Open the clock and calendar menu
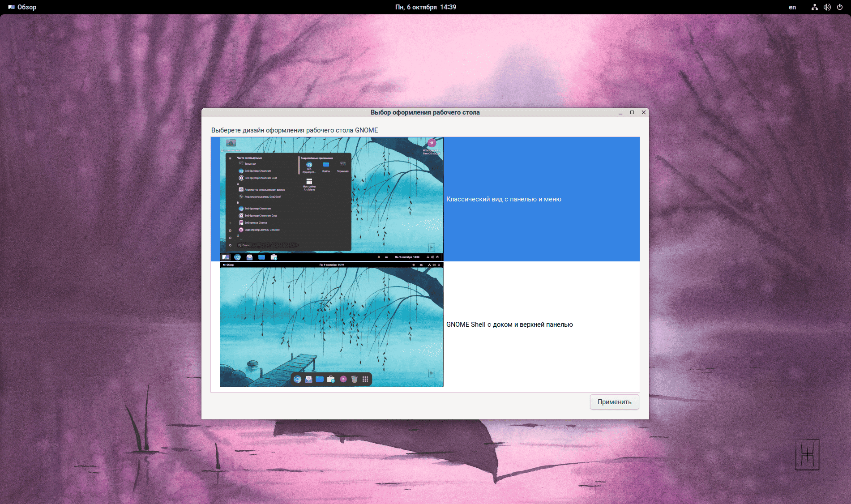Screen dimensions: 851x504 click(425, 7)
